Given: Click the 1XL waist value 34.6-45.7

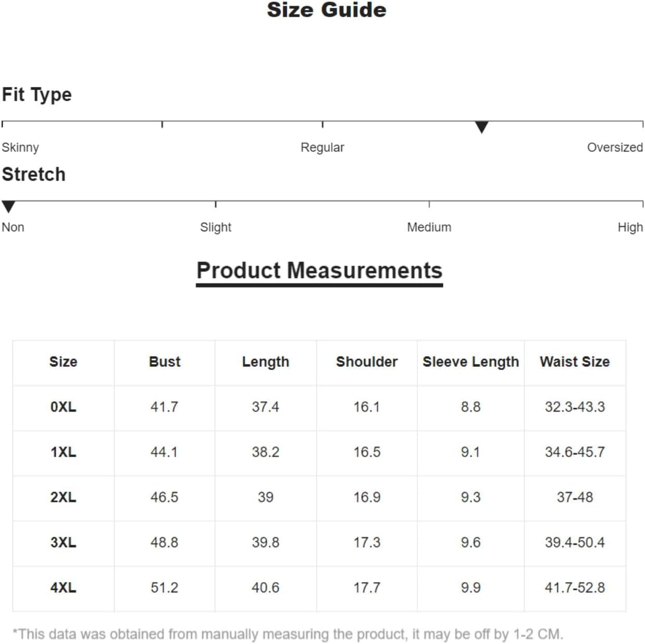Looking at the screenshot, I should (575, 452).
